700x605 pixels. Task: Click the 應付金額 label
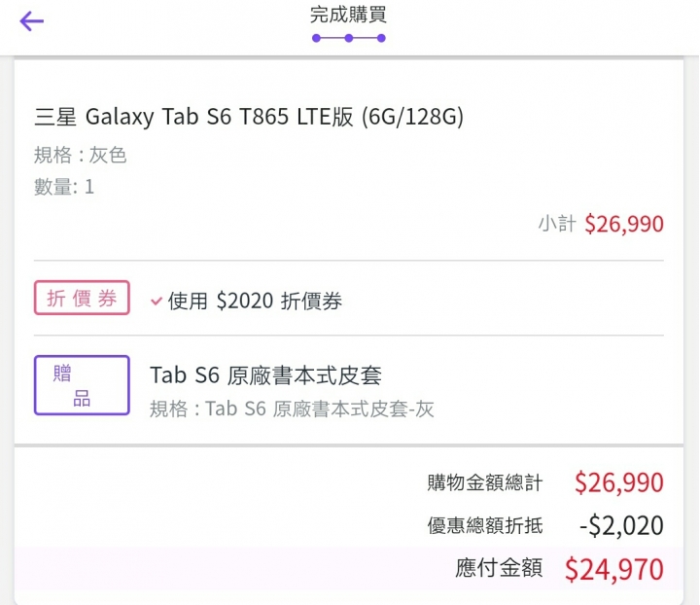[499, 568]
